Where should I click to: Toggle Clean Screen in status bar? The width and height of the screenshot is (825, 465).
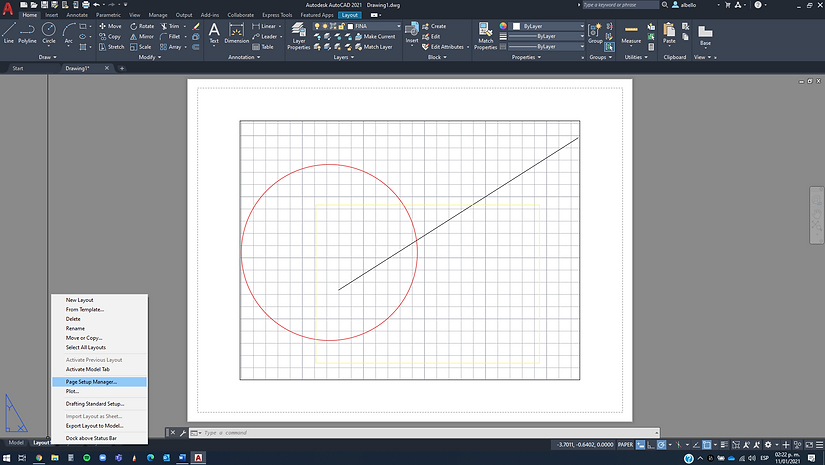click(x=809, y=445)
